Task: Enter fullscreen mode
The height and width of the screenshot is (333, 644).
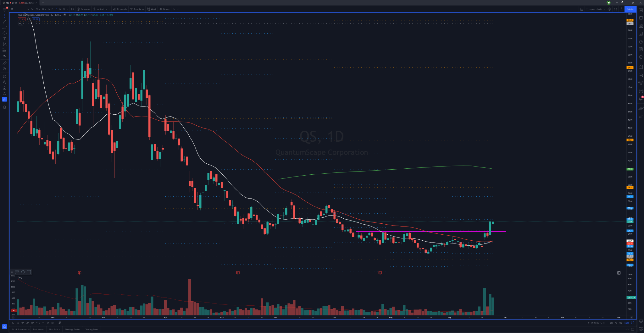Action: tap(615, 9)
